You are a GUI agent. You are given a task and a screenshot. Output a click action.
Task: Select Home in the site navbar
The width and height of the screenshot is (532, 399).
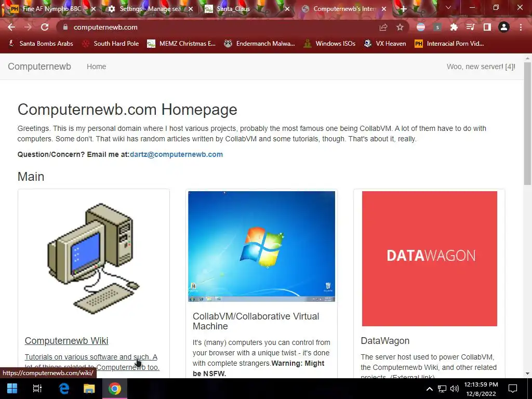[96, 66]
